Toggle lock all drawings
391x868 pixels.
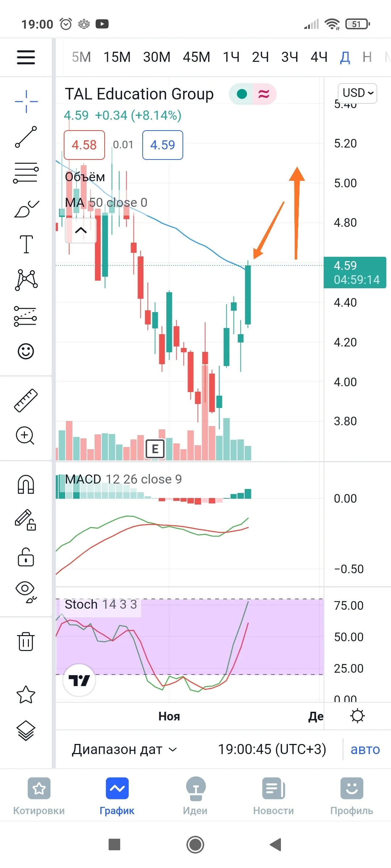coord(26,557)
